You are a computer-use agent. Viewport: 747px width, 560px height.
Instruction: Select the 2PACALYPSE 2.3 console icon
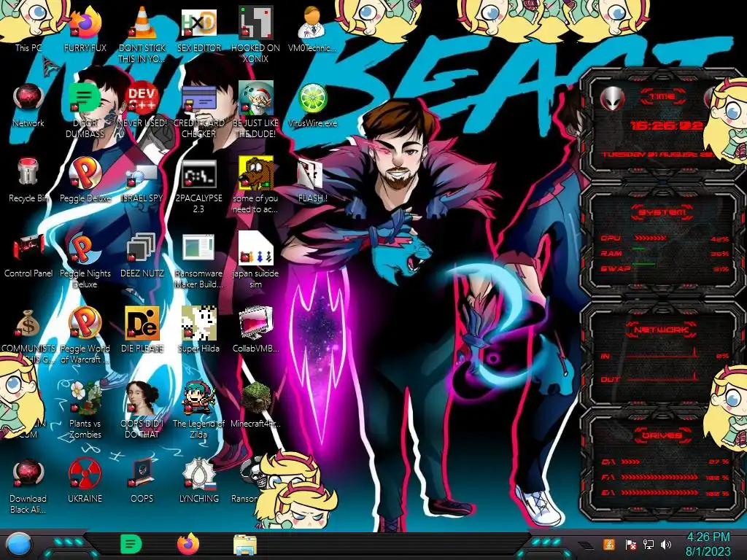pyautogui.click(x=199, y=186)
